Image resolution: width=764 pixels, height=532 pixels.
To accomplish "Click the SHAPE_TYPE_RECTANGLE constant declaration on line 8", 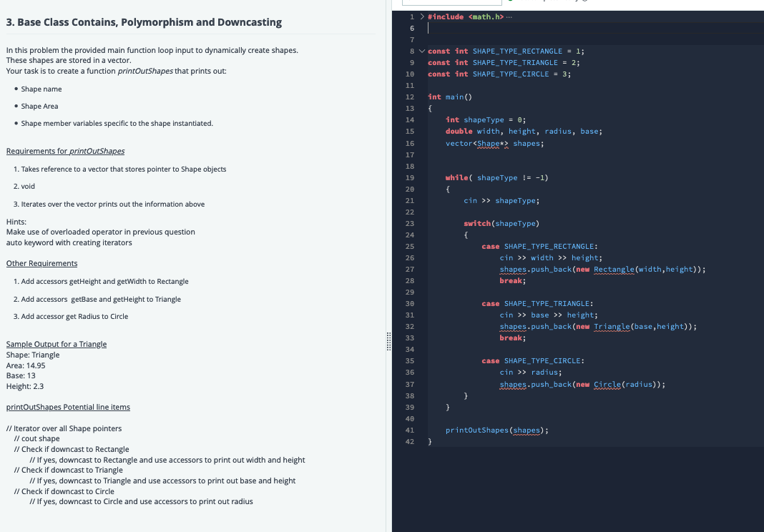I will click(506, 51).
